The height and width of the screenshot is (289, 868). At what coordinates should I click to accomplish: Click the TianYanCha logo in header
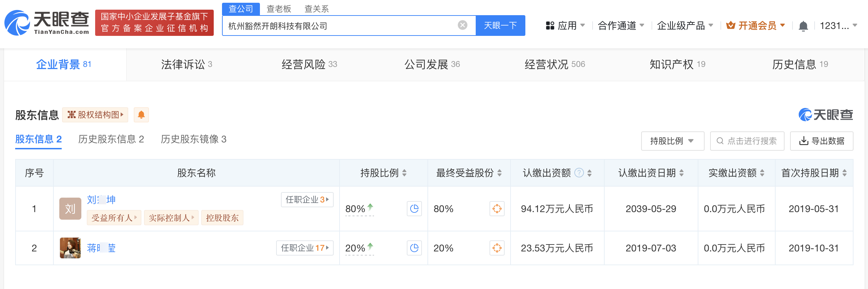pos(47,23)
